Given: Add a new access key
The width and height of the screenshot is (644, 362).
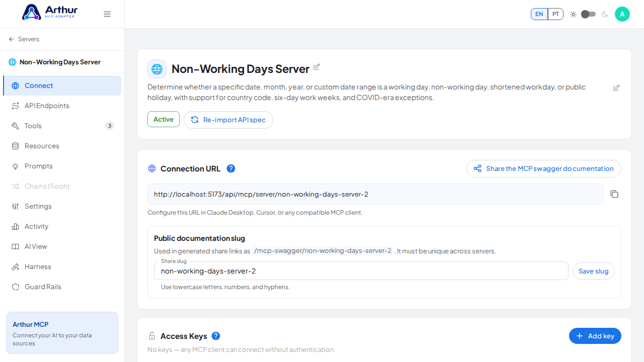Looking at the screenshot, I should click(595, 336).
